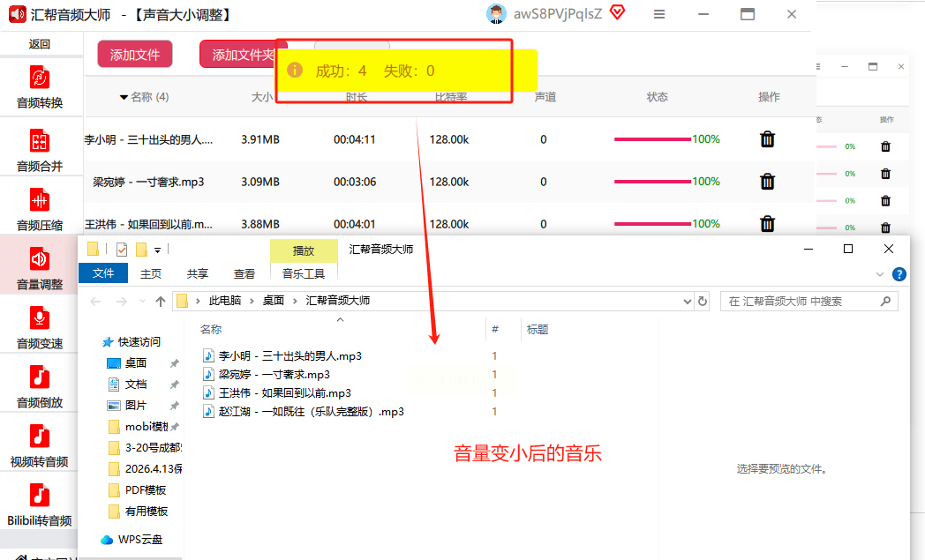Open the Bilibili转音频 tool
925x560 pixels.
[x=40, y=504]
